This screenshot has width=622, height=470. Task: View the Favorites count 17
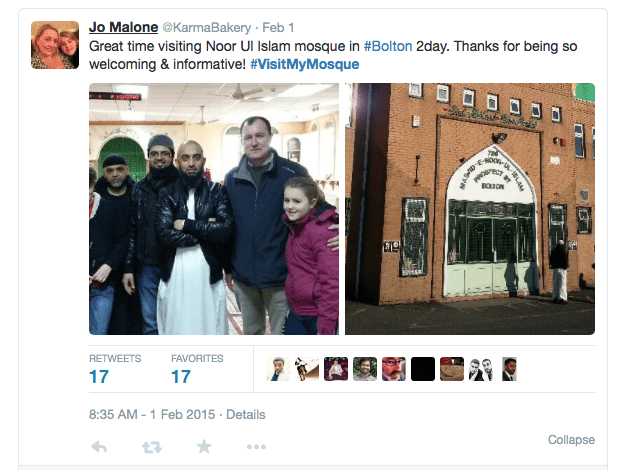[181, 377]
